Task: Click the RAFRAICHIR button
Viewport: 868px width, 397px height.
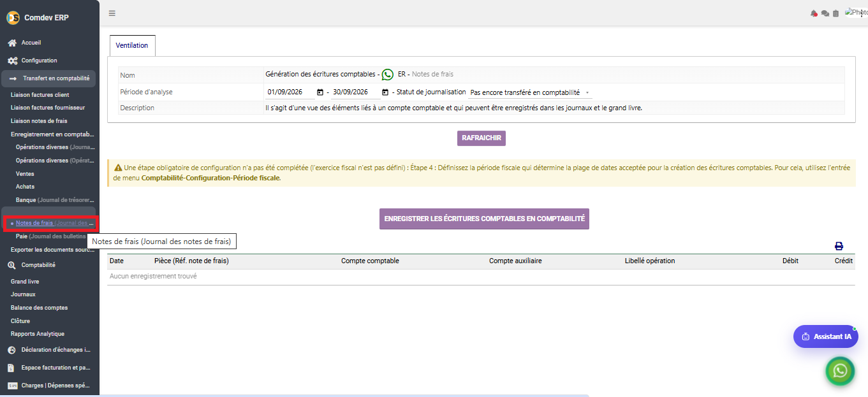Action: (482, 138)
